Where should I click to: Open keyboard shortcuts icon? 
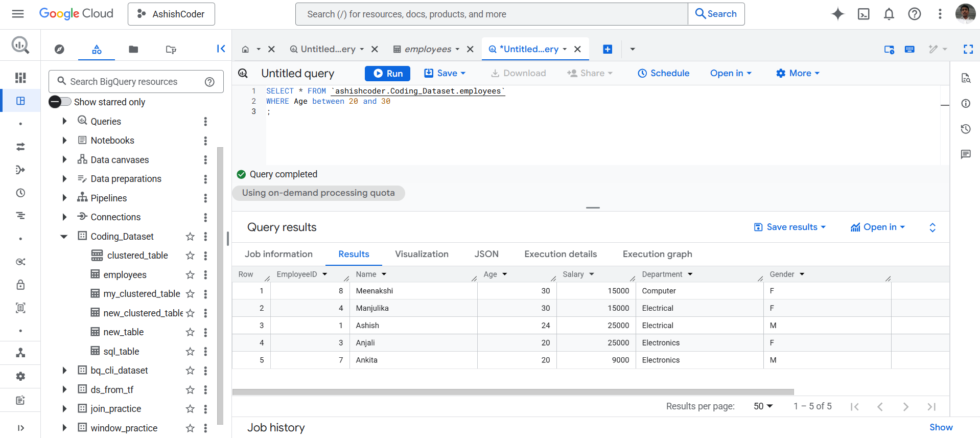point(909,49)
